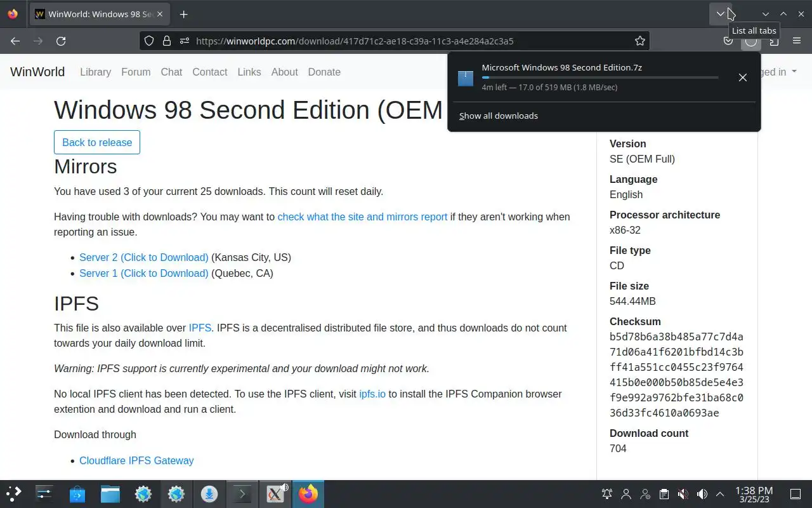Unmute the muted audio tray icon
This screenshot has width=812, height=508.
pos(683,494)
